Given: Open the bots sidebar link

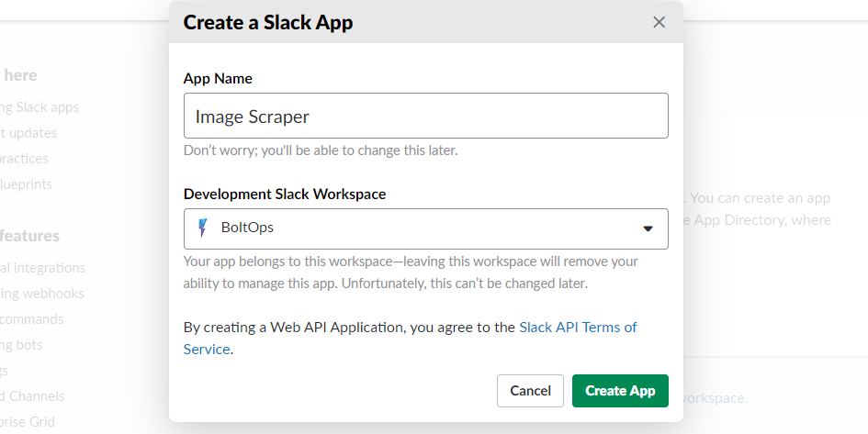Looking at the screenshot, I should pos(21,345).
